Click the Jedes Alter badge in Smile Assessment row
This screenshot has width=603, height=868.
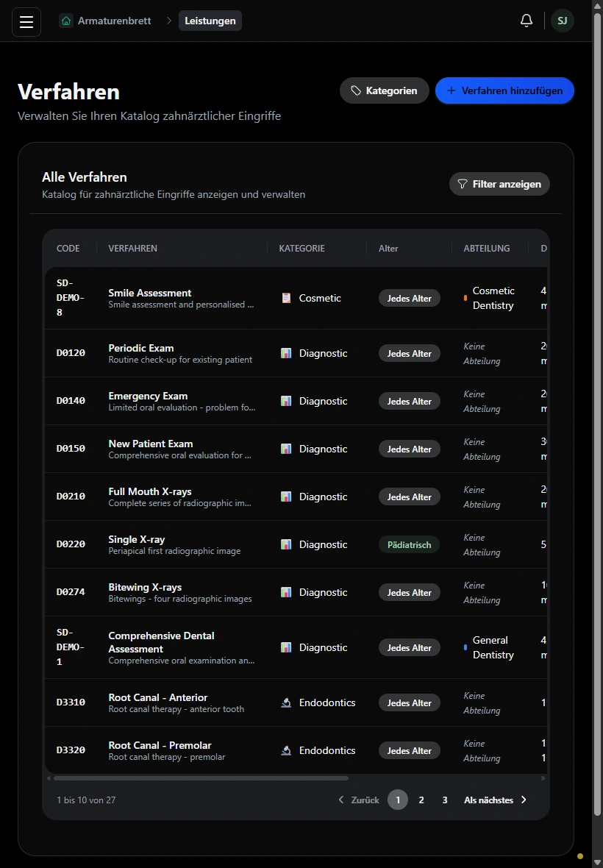click(x=410, y=299)
